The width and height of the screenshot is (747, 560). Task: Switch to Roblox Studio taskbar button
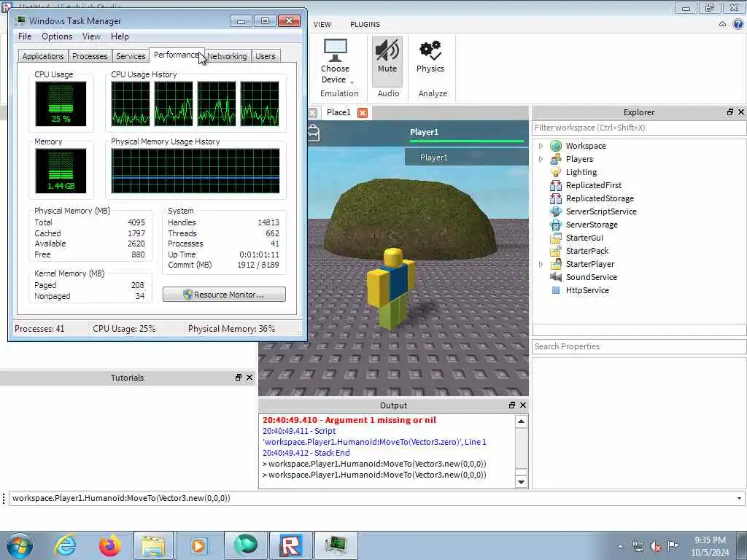(x=290, y=545)
